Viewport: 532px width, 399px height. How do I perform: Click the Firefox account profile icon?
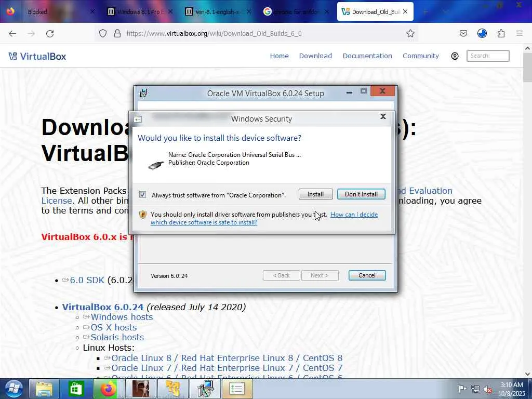pos(482,33)
